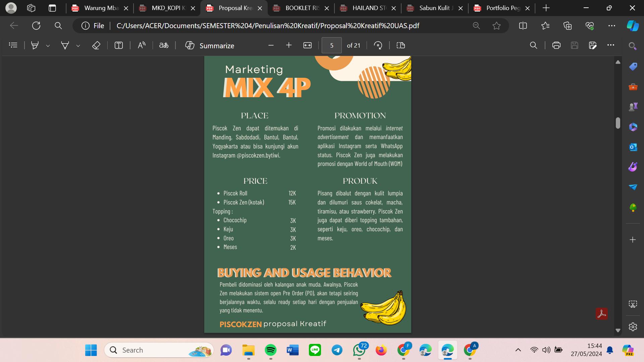Zoom in with the plus button
This screenshot has width=644, height=362.
click(x=289, y=45)
